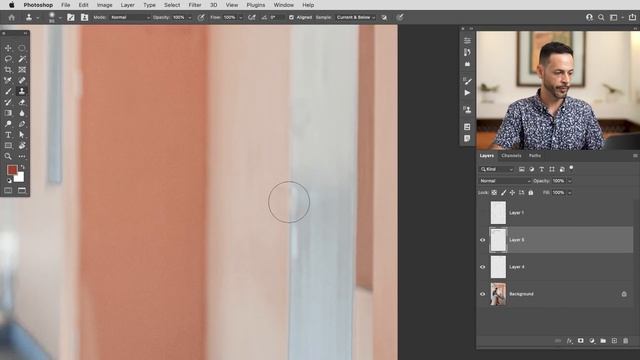Toggle lock transparent pixels

(x=494, y=192)
